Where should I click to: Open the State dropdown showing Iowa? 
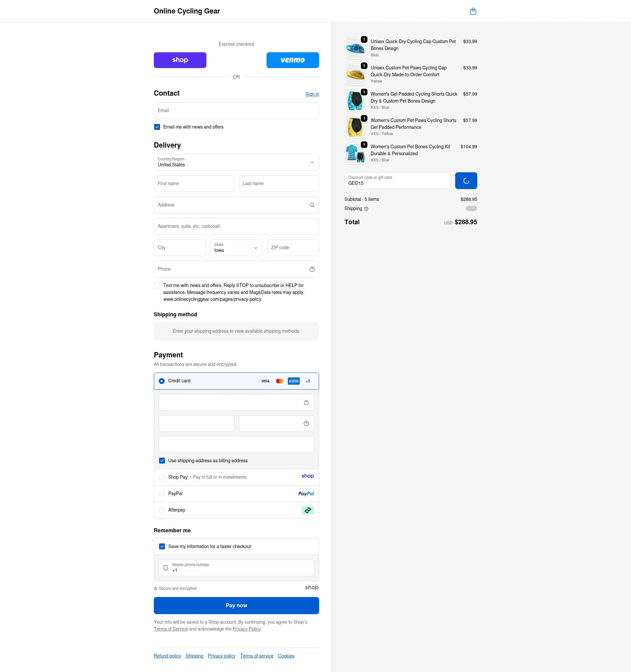(x=236, y=248)
